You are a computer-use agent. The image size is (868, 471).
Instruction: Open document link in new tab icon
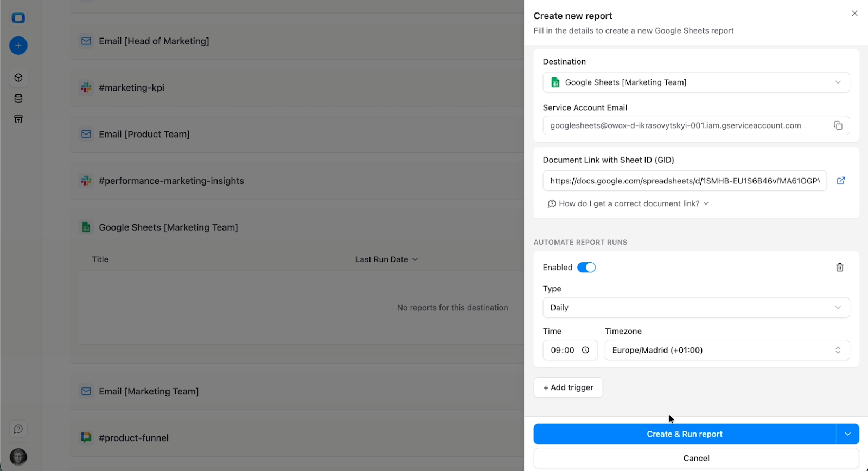(x=841, y=181)
